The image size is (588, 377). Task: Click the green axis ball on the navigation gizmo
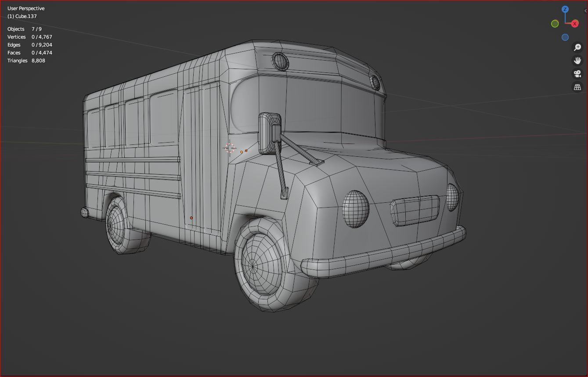point(555,24)
